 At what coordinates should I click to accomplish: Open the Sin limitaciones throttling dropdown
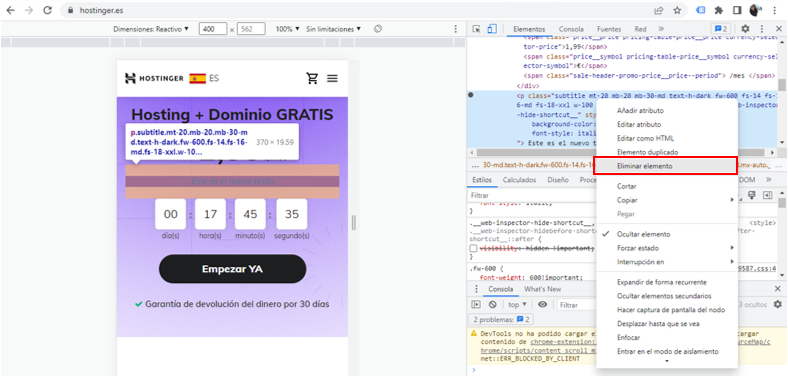point(333,29)
